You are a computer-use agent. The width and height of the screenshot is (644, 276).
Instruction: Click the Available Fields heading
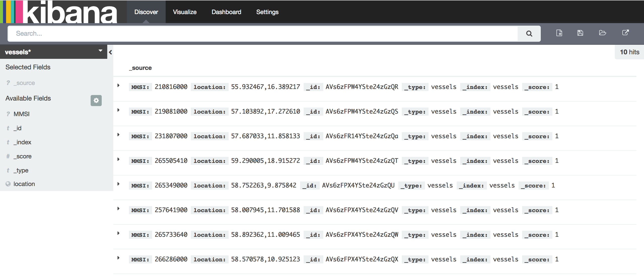tap(28, 98)
